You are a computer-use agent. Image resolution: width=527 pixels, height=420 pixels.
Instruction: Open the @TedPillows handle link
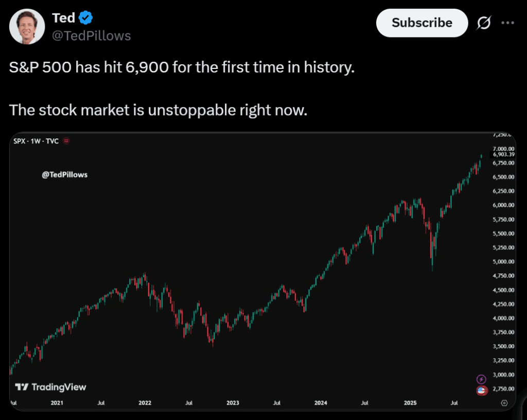pyautogui.click(x=92, y=35)
